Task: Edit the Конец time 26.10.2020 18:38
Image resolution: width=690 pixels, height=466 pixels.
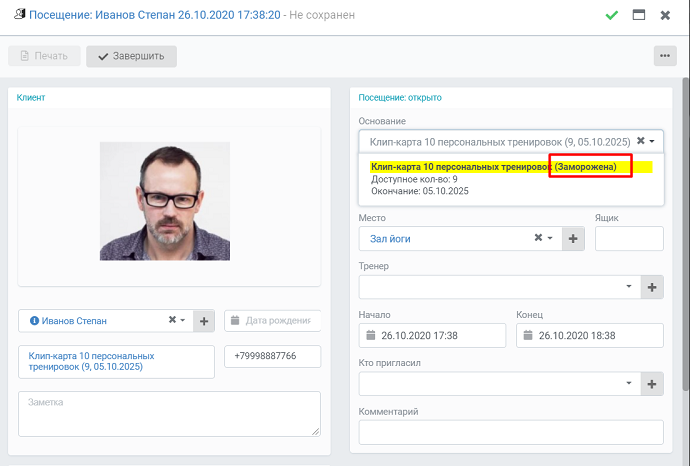Action: [577, 336]
